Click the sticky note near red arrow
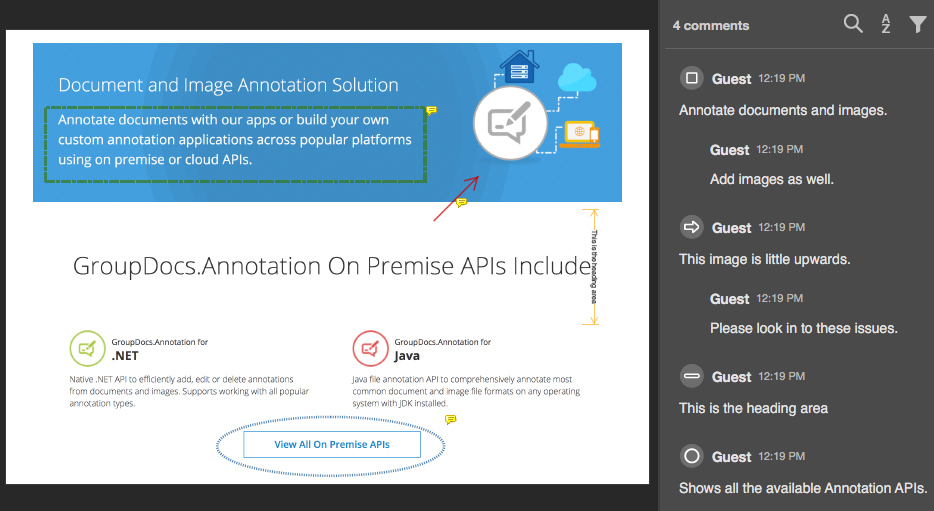 461,202
